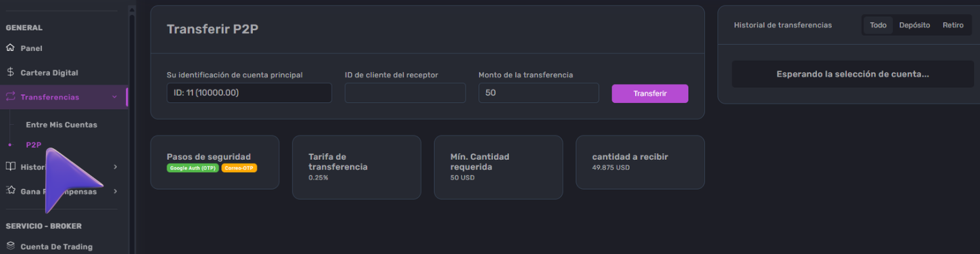
Task: Click the Google Auth (OTP) green badge
Action: [192, 168]
